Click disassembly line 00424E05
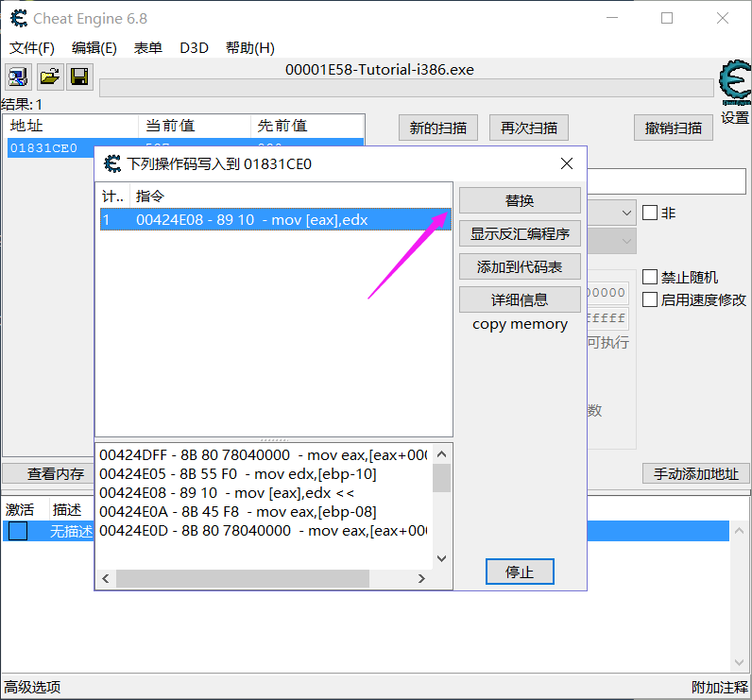This screenshot has width=752, height=700. (238, 473)
